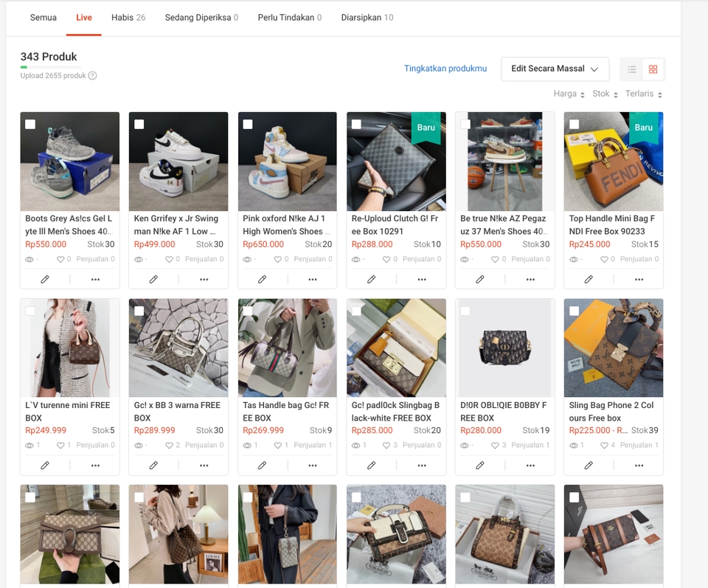This screenshot has width=708, height=588.
Task: Edit the Gc! padl0ck Slingbag product
Action: click(371, 465)
